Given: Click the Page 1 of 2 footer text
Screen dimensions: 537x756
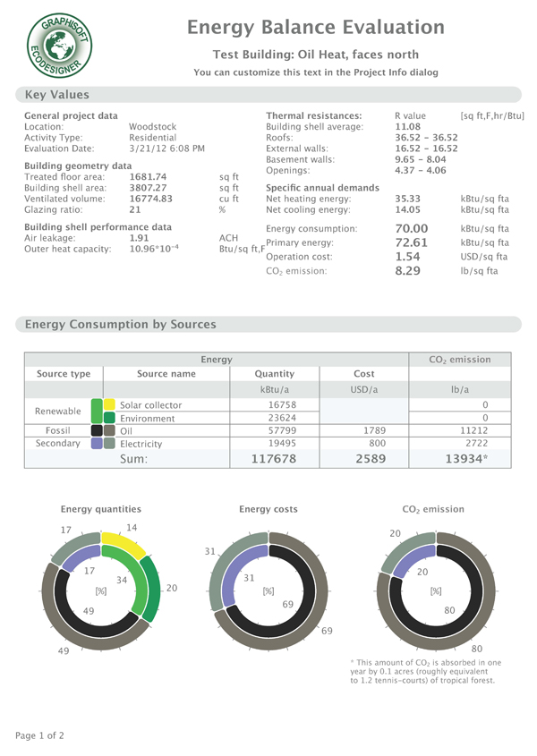Looking at the screenshot, I should point(51,735).
